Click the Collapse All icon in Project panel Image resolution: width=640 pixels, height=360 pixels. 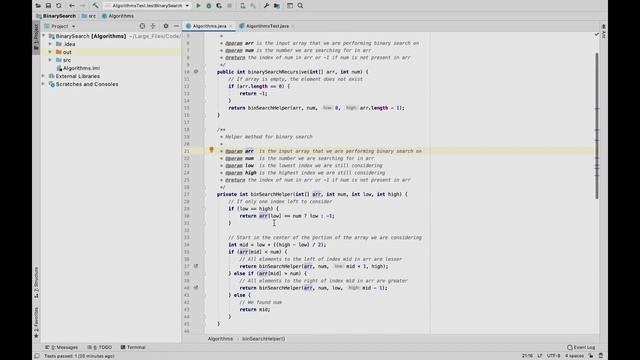pyautogui.click(x=153, y=26)
